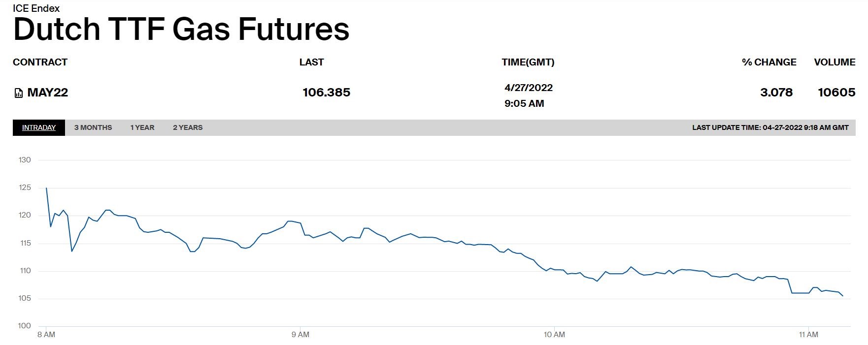The width and height of the screenshot is (868, 345).
Task: Click the chart icon beside MAY22
Action: click(19, 93)
